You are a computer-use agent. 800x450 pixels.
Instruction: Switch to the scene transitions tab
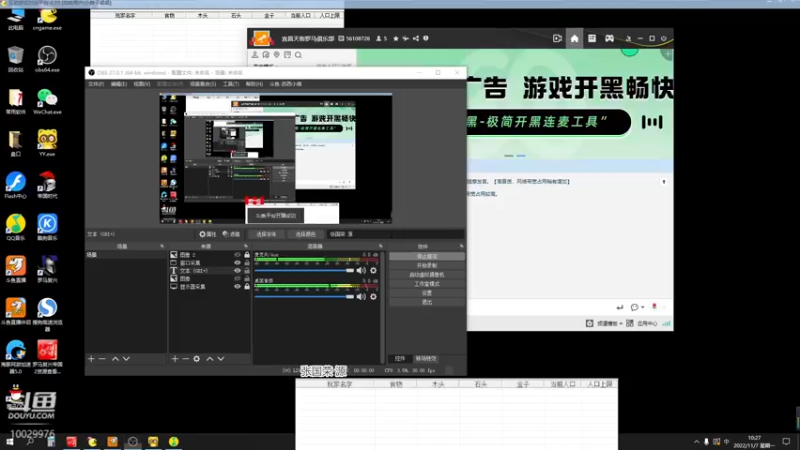[426, 359]
